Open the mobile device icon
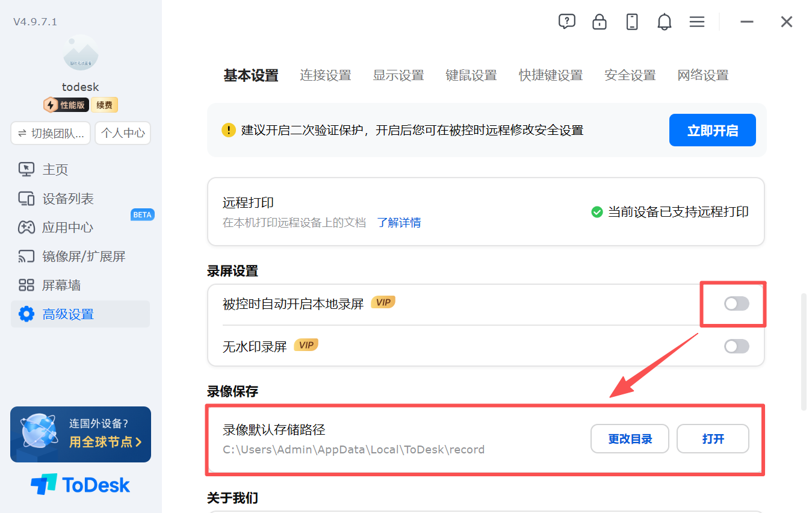812x513 pixels. click(632, 22)
